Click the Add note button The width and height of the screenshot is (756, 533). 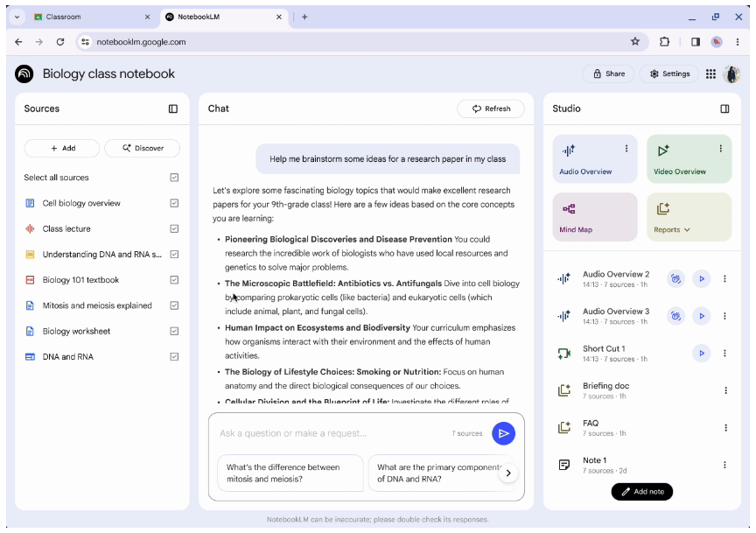click(x=642, y=492)
